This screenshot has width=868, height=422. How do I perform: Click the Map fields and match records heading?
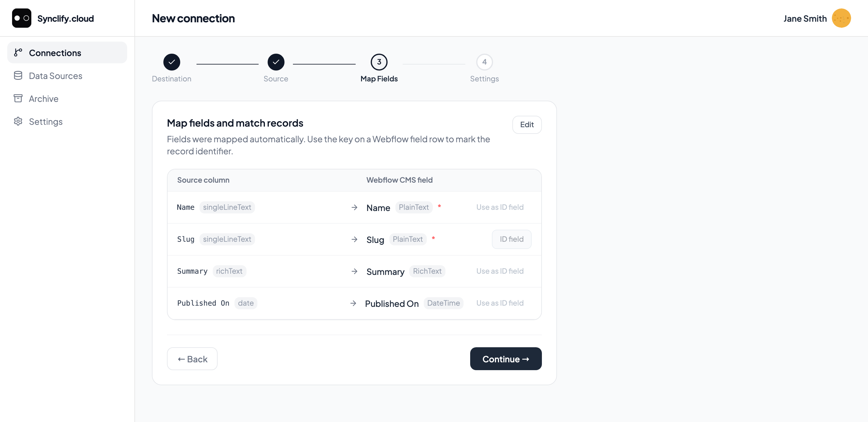click(235, 123)
